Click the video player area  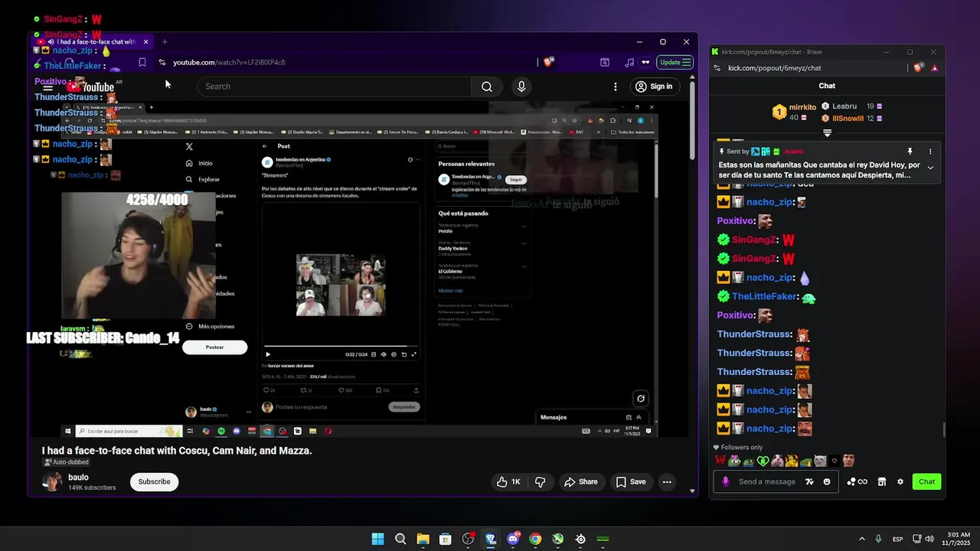click(x=358, y=269)
